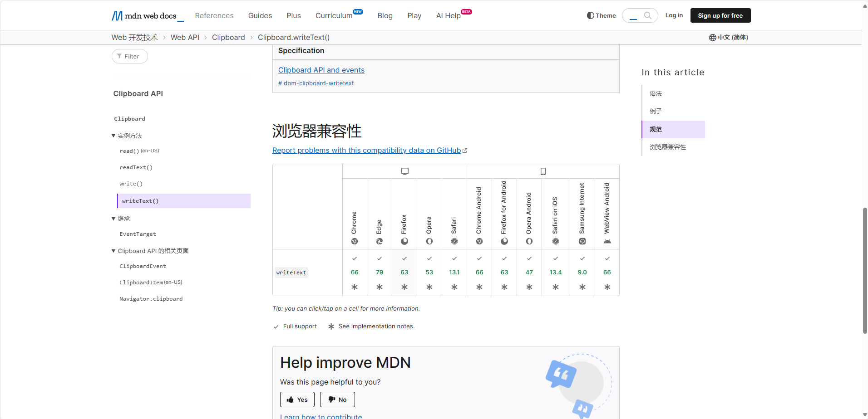Click the Safari on iOS browser icon
The image size is (868, 419).
coord(555,241)
